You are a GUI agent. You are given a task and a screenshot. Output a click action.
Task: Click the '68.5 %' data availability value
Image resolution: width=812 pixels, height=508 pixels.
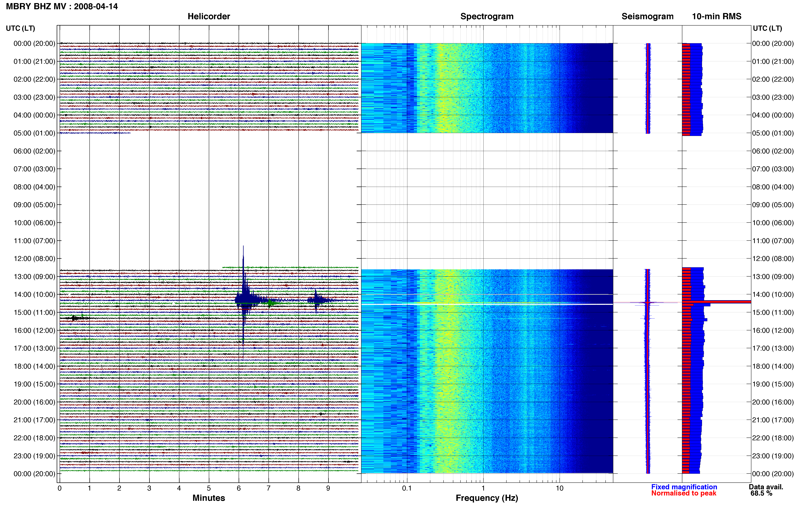pos(761,493)
